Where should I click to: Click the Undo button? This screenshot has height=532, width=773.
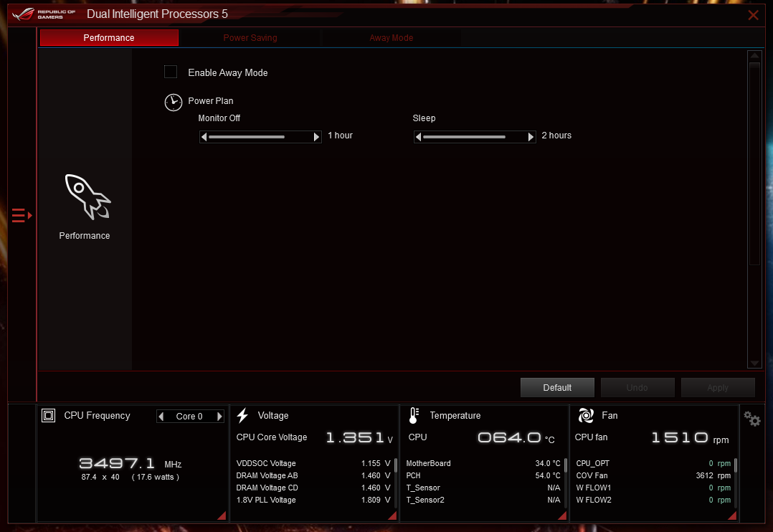(x=637, y=388)
